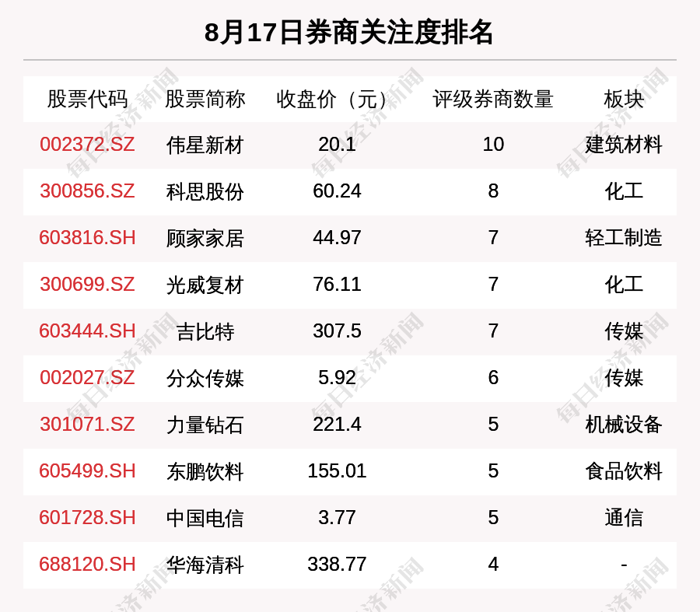Select the stock name 伟星新材
The image size is (700, 612).
click(205, 145)
